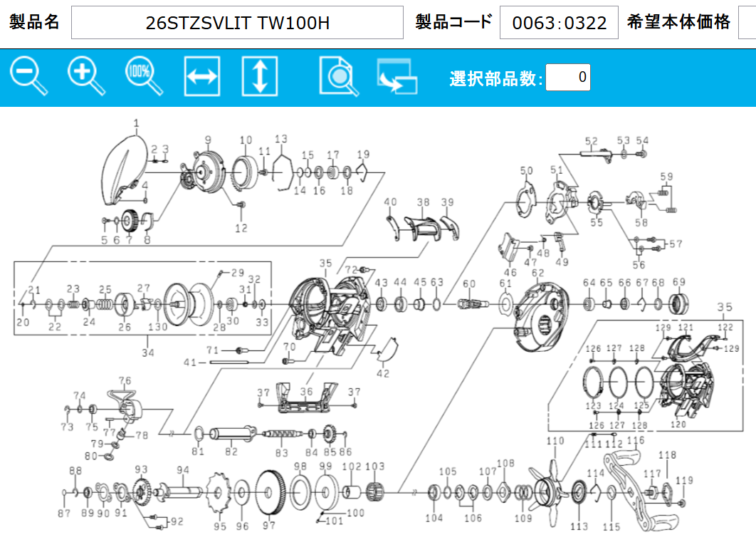Click the 選択部品数 count field
Viewport: 756px width, 552px height.
pos(567,77)
